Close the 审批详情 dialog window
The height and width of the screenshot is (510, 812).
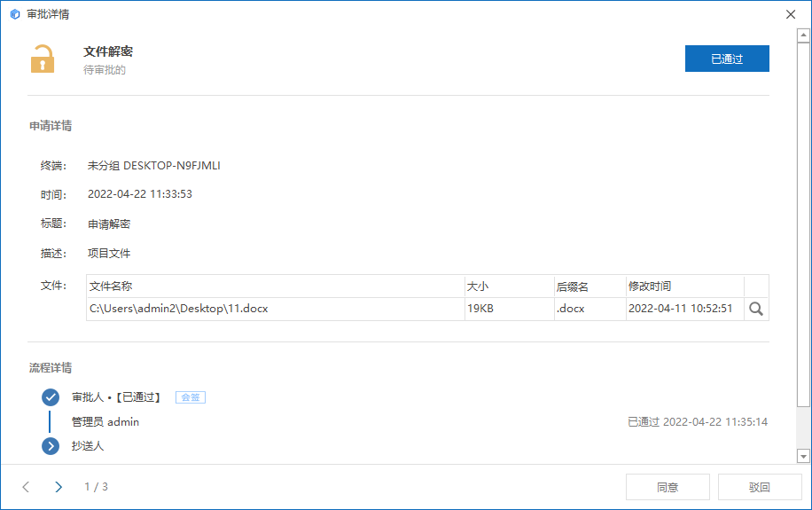click(x=791, y=14)
